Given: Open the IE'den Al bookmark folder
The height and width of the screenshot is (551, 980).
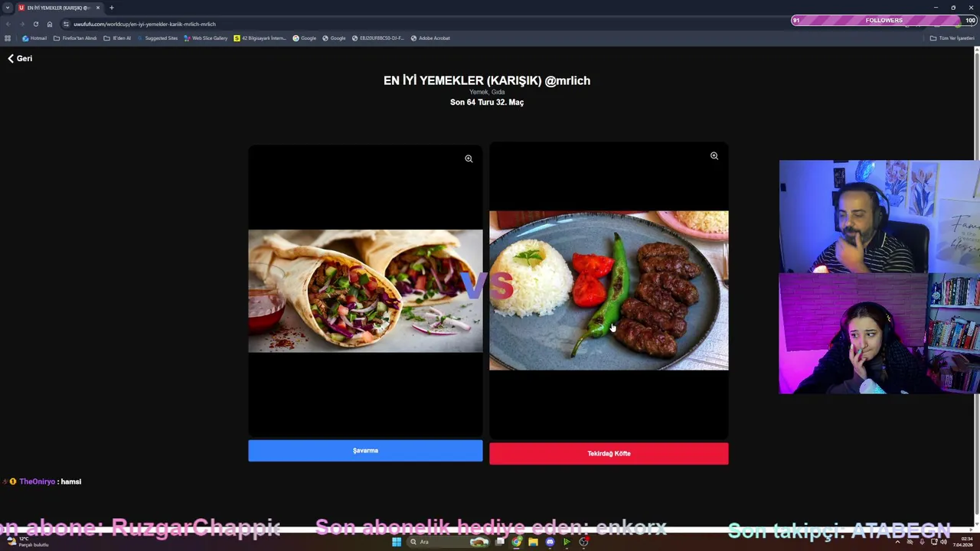Looking at the screenshot, I should (117, 38).
